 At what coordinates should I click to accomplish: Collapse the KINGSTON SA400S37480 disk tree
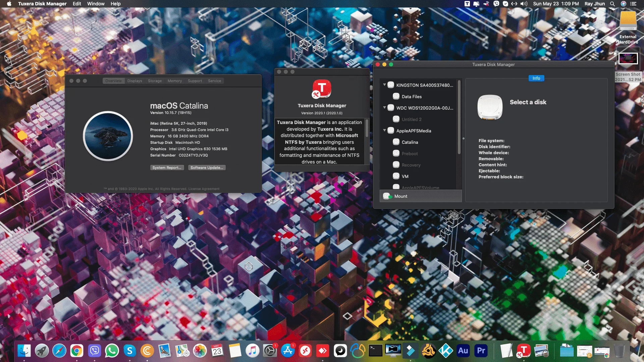384,85
